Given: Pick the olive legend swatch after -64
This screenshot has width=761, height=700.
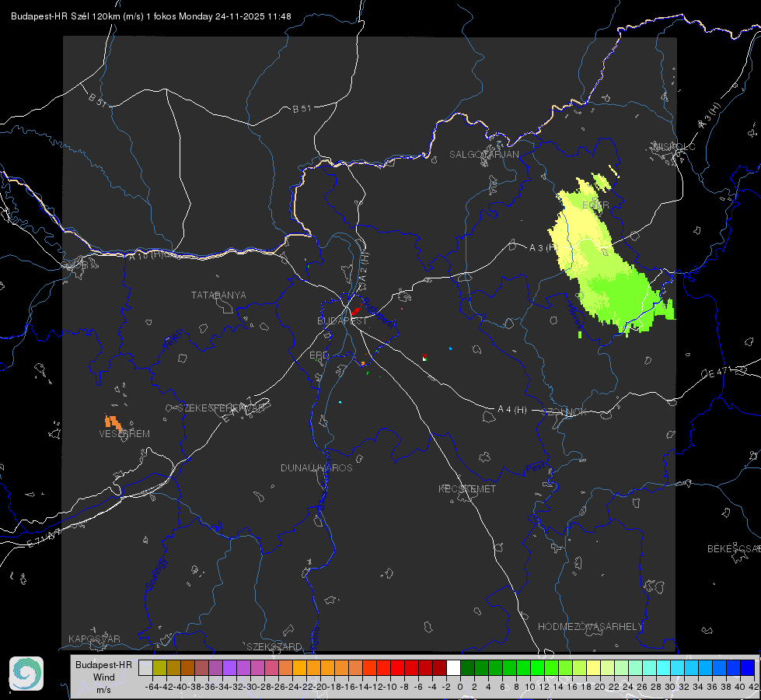Looking at the screenshot, I should 159,667.
